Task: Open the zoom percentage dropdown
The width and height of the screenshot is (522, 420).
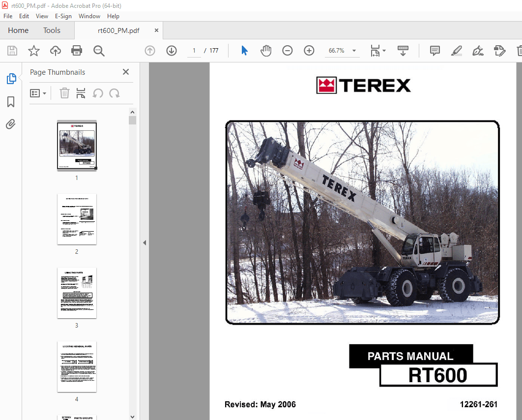Action: [354, 51]
